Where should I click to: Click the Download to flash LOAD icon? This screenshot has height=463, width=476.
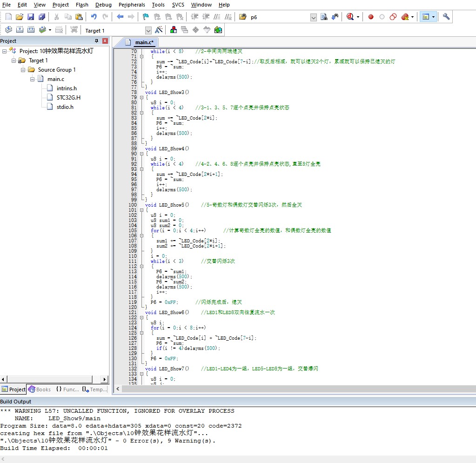[74, 30]
